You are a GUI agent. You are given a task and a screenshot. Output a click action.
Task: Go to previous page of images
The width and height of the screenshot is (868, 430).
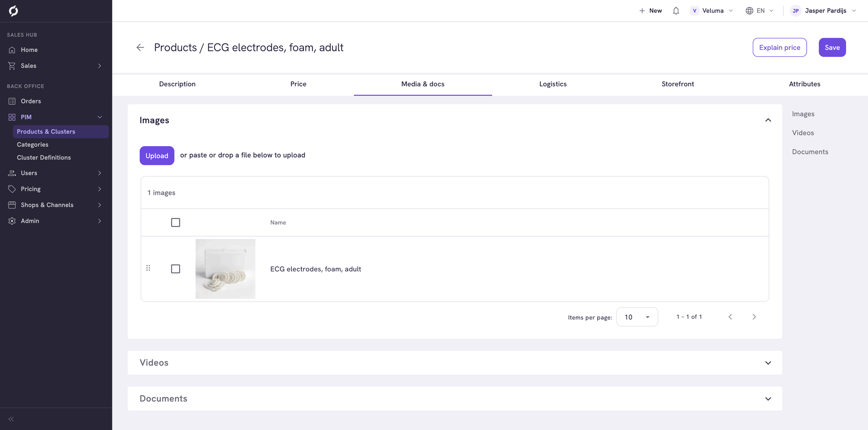pos(730,317)
